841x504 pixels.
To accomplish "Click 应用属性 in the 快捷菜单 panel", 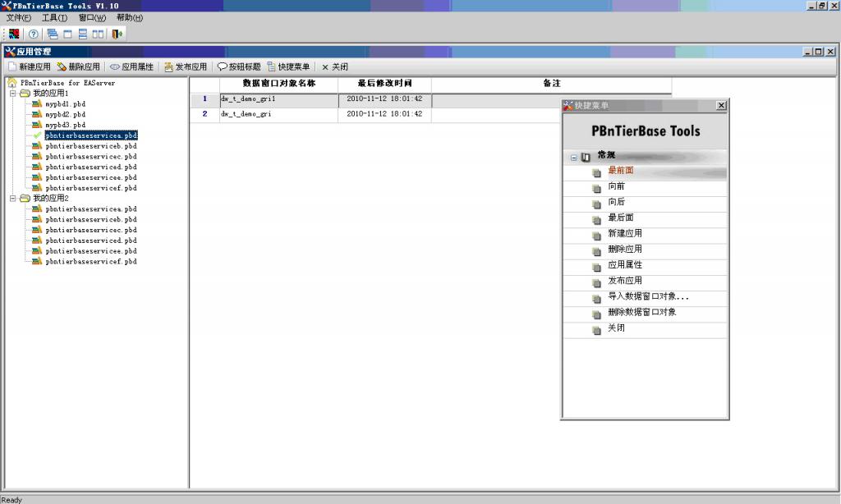I will [x=625, y=265].
